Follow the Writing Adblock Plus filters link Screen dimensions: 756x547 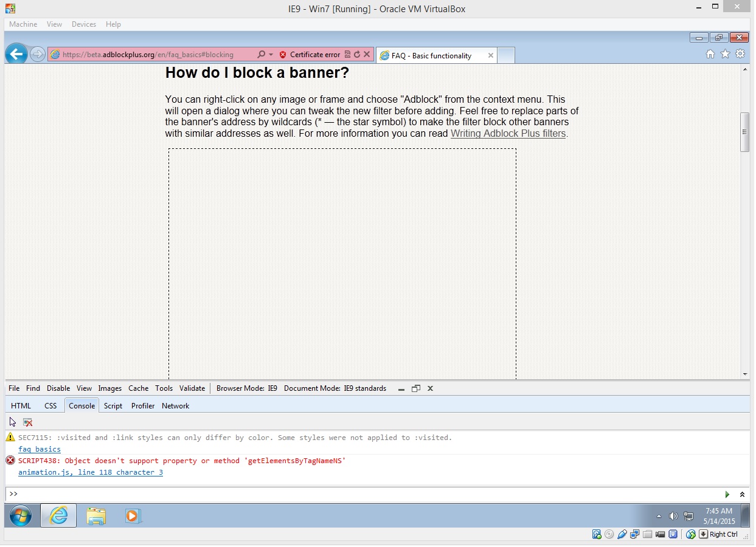508,134
